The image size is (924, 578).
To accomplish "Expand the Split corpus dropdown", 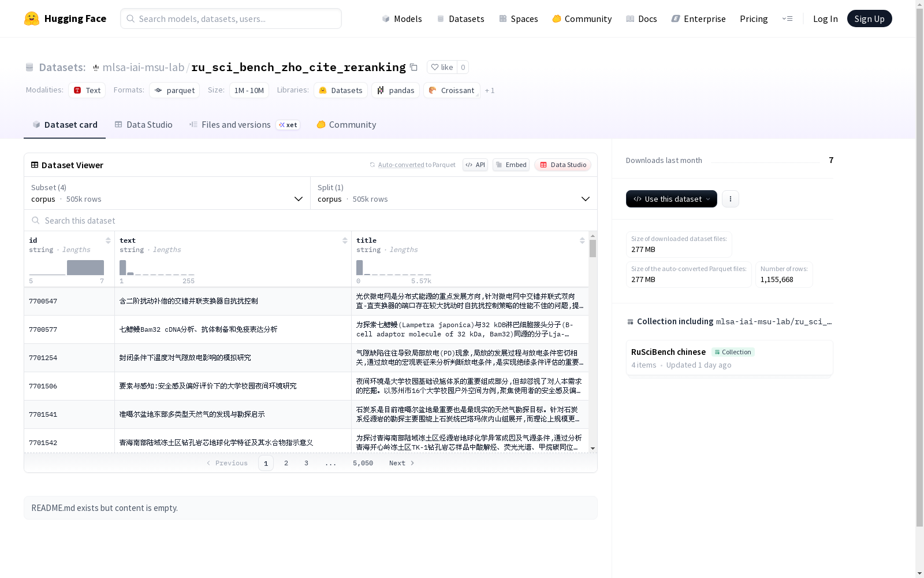I will pos(454,193).
